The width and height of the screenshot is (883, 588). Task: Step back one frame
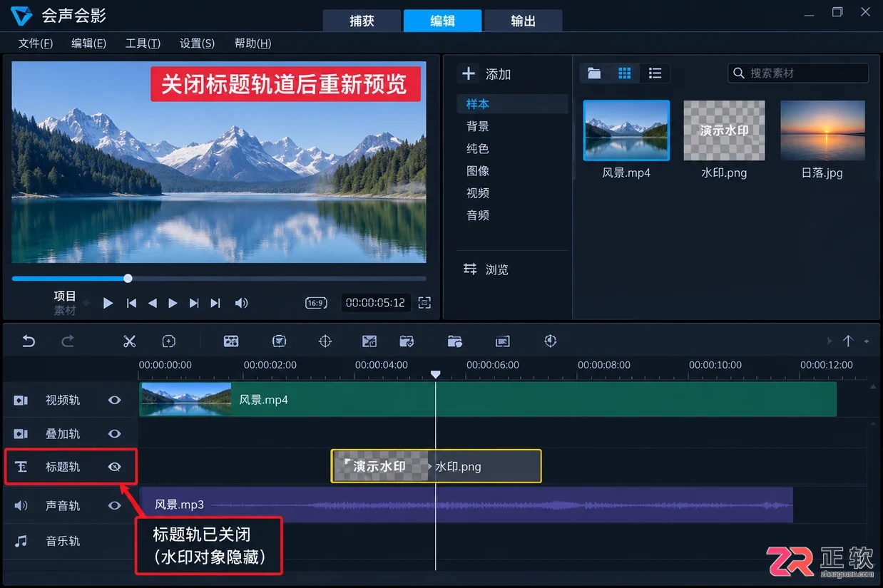pyautogui.click(x=152, y=303)
